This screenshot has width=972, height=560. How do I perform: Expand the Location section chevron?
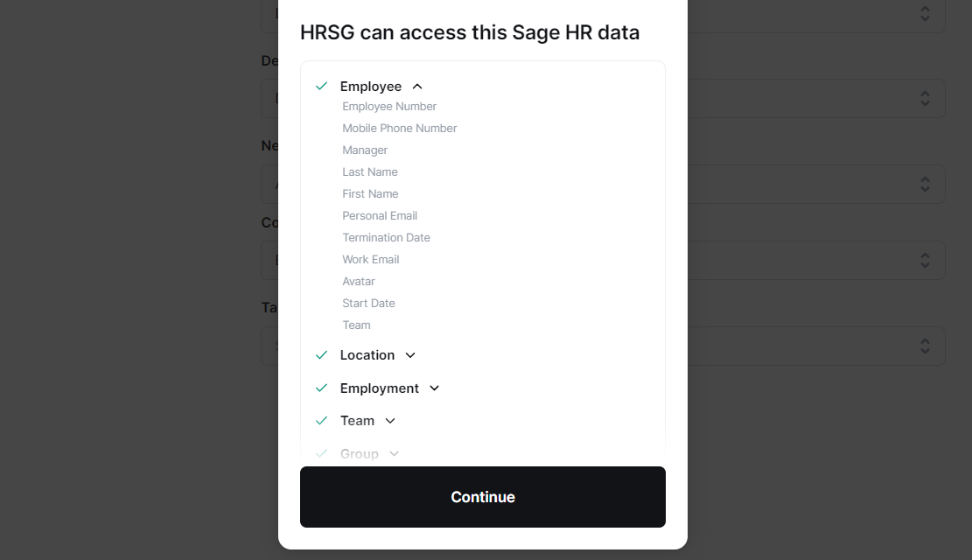[410, 355]
